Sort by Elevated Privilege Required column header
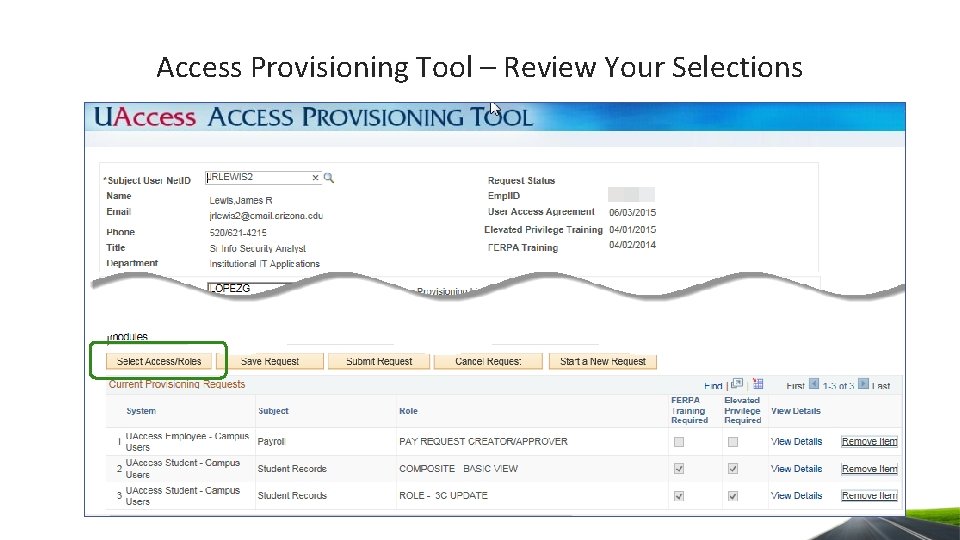Image resolution: width=960 pixels, height=540 pixels. tap(743, 410)
